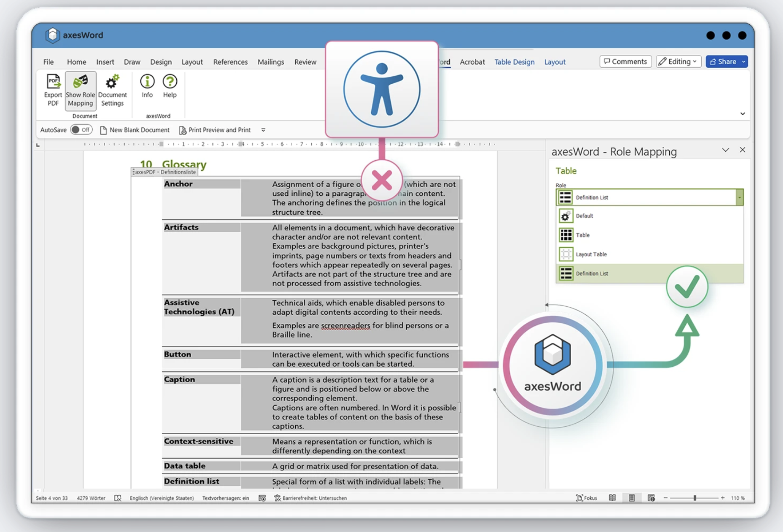
Task: Switch to Print Layout view icon
Action: tap(632, 498)
